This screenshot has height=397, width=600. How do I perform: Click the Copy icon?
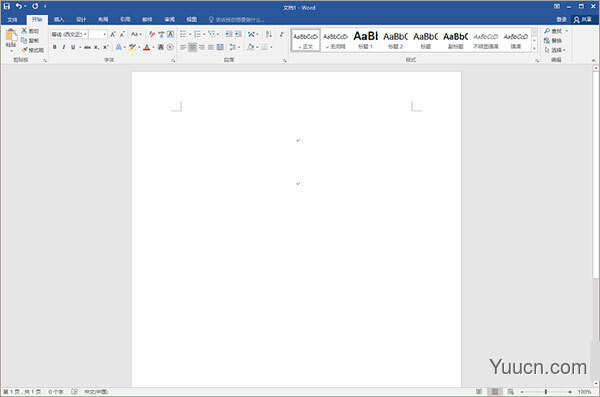pyautogui.click(x=24, y=40)
